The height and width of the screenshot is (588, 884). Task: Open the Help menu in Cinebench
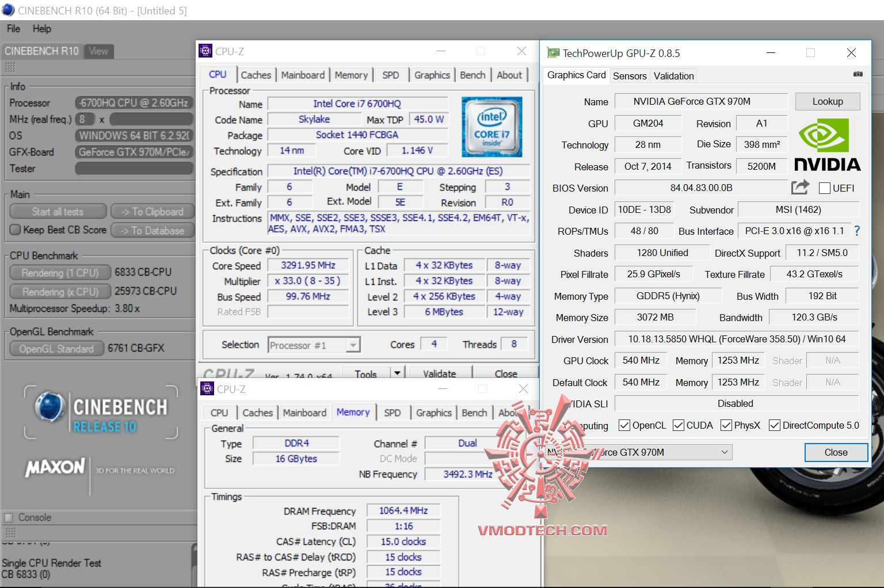[x=41, y=29]
